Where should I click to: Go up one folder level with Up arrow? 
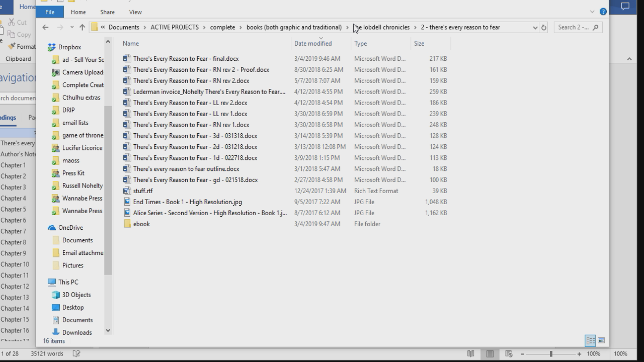click(x=82, y=27)
